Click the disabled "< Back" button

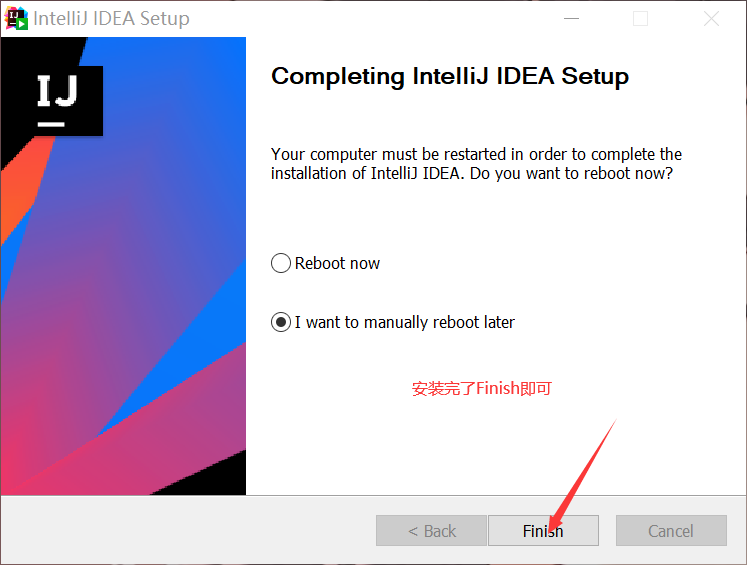click(x=431, y=531)
